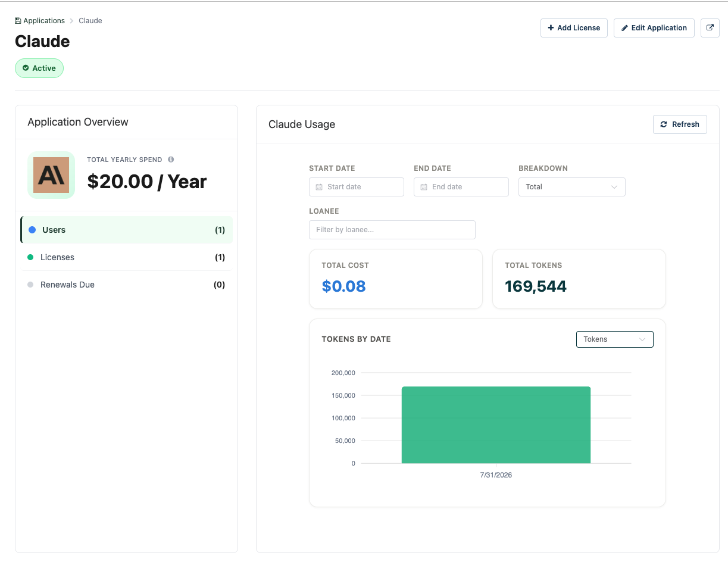Image resolution: width=728 pixels, height=562 pixels.
Task: Click the 150,000 axis label
Action: (x=343, y=396)
